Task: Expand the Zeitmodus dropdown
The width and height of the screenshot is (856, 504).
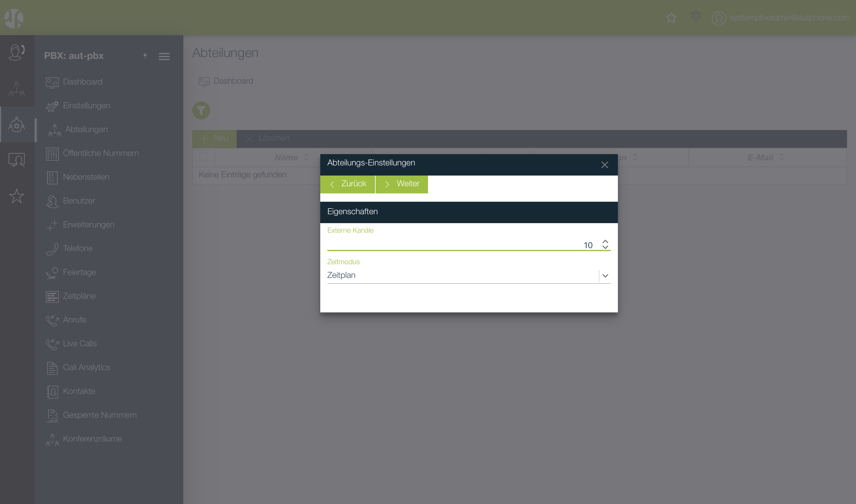Action: coord(605,276)
